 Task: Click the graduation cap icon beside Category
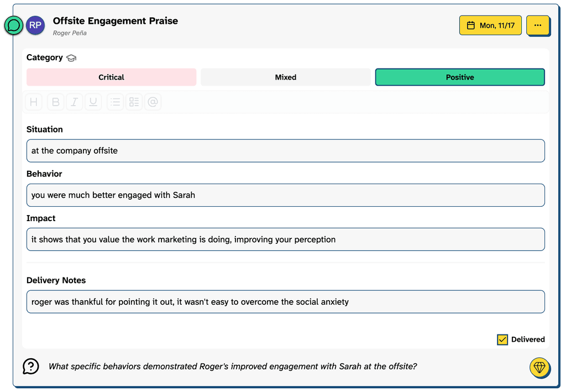71,58
